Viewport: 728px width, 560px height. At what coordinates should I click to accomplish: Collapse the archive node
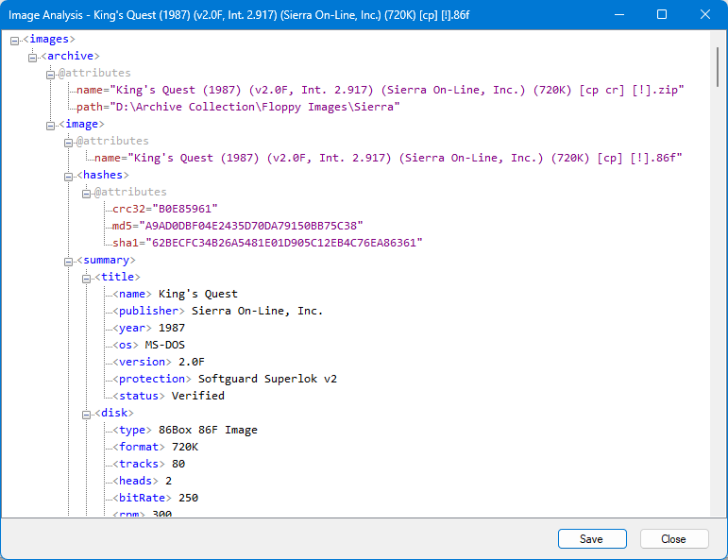(32, 58)
